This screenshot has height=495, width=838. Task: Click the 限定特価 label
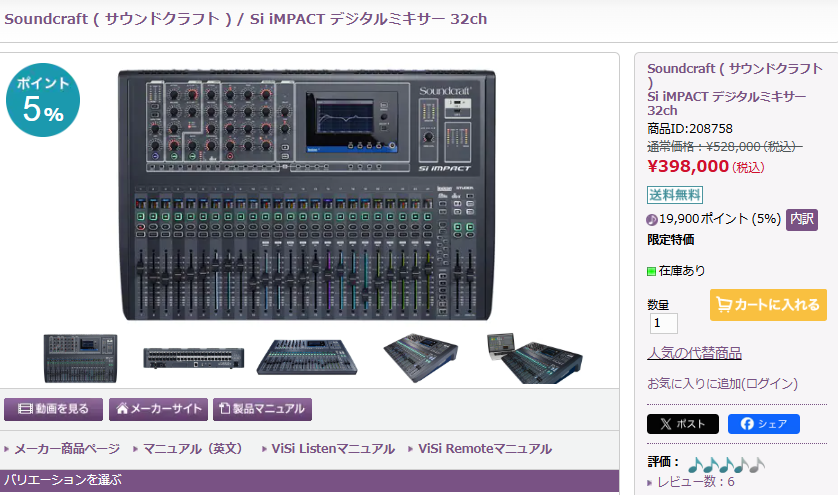(x=671, y=239)
